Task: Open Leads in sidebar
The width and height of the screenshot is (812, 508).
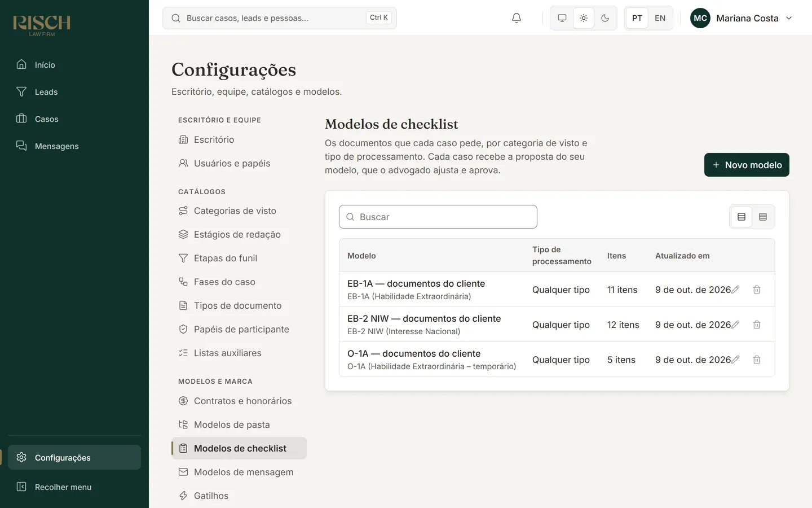Action: click(74, 92)
